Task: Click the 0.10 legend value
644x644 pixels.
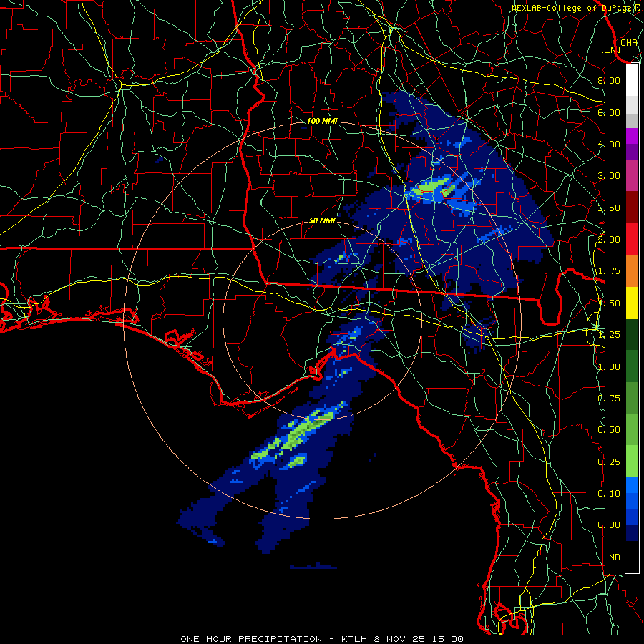Action: coord(609,494)
